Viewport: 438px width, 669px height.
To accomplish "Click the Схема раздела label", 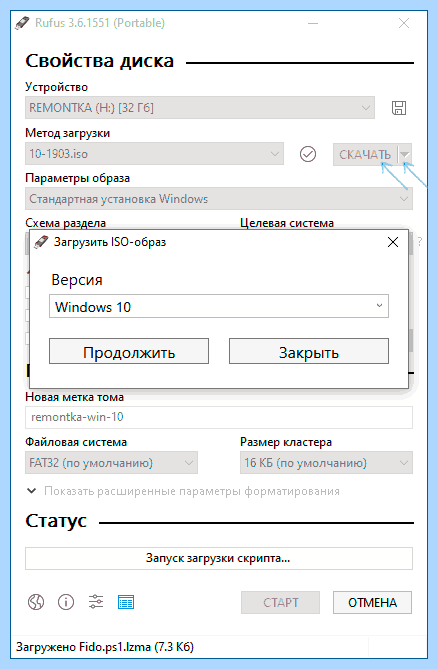I will point(65,223).
